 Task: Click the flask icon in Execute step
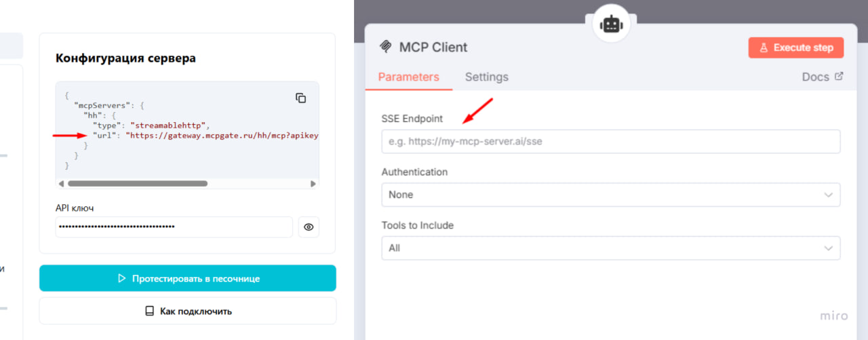click(763, 48)
